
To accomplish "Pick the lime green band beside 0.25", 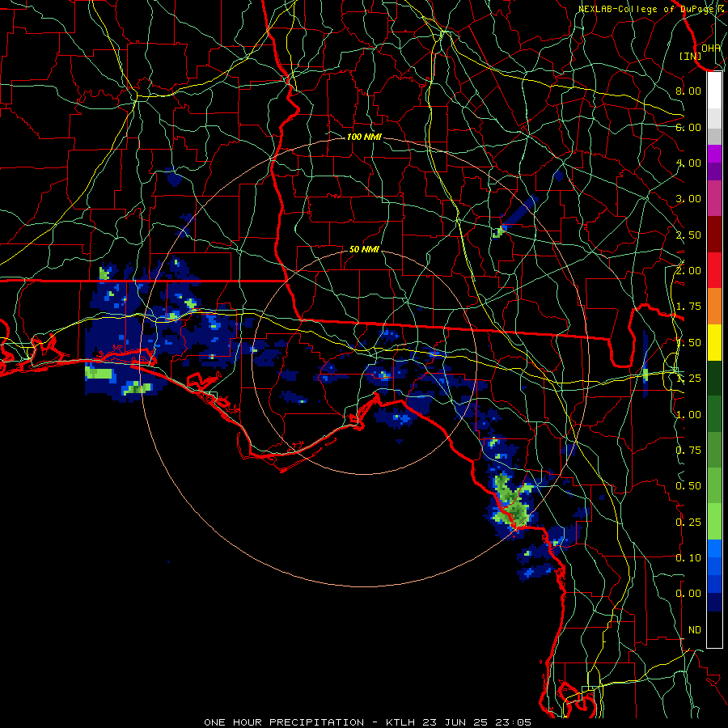I will 714,522.
